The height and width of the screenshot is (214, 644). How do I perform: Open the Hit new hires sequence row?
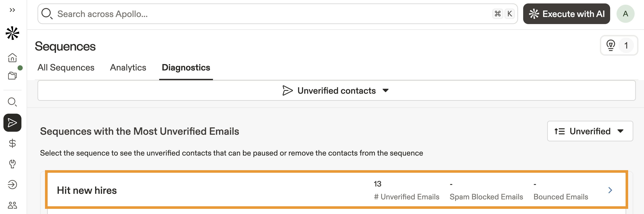[336, 190]
